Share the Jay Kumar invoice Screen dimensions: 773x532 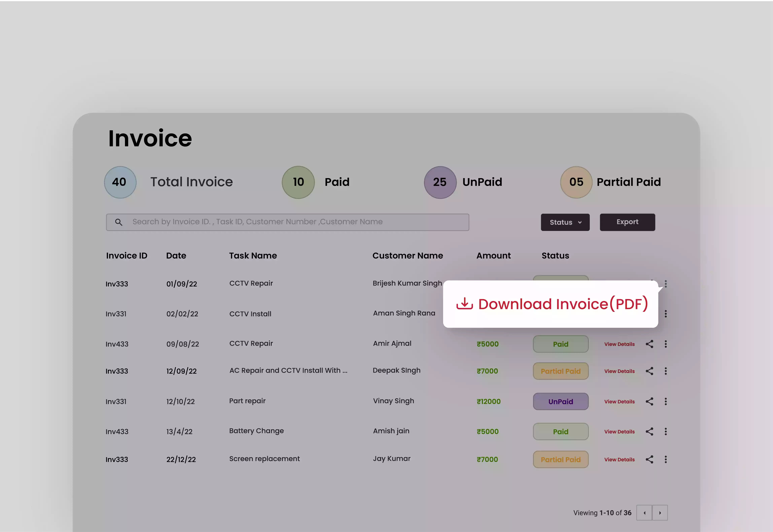(649, 459)
